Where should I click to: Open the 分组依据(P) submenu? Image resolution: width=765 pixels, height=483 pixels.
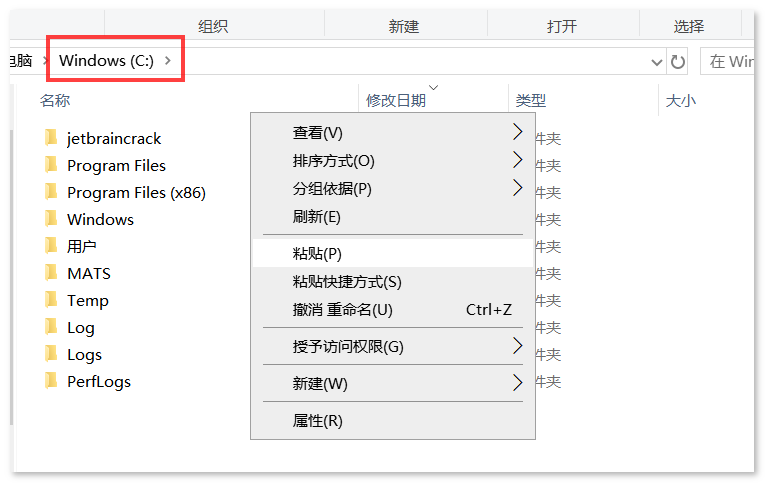click(x=393, y=188)
